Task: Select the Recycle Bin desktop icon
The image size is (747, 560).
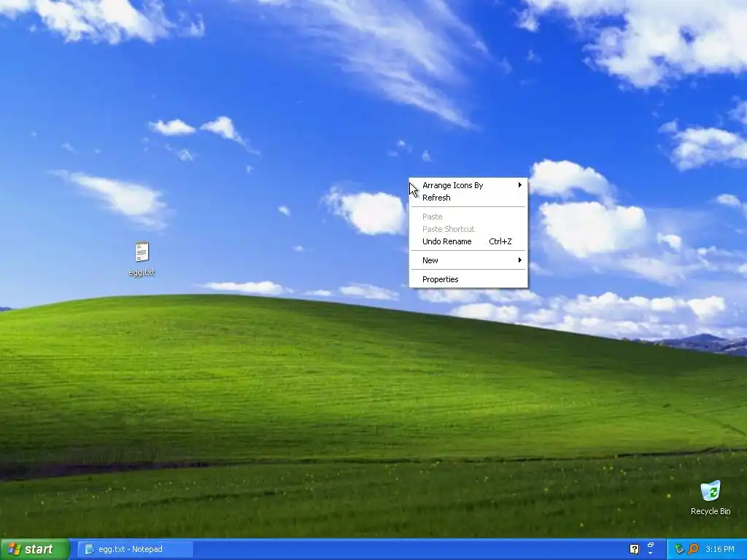Action: point(711,491)
